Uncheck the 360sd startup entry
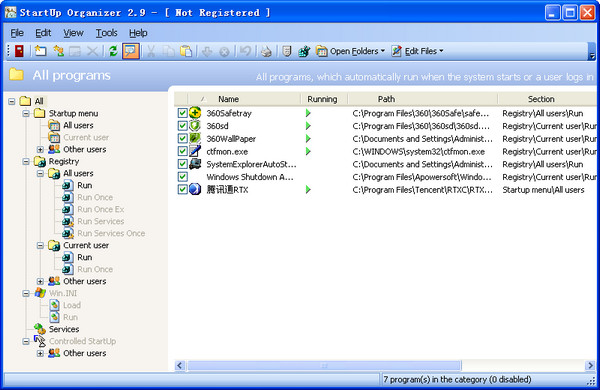This screenshot has width=600, height=390. 183,126
